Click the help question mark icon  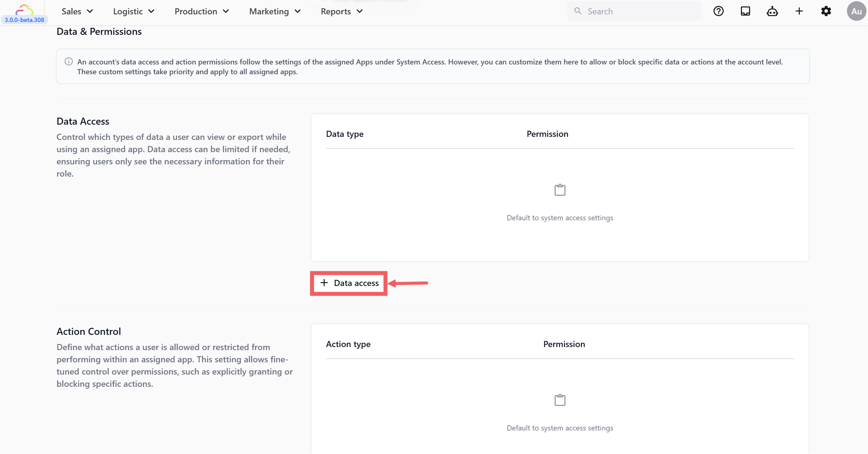coord(718,11)
